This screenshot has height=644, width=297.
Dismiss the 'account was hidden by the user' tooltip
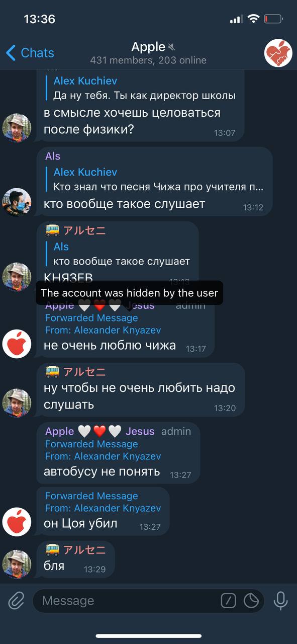click(x=129, y=293)
